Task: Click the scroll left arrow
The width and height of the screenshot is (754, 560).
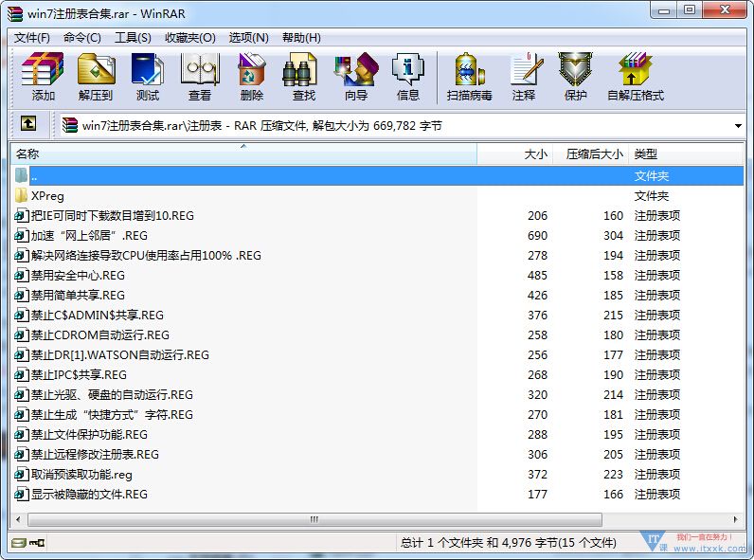Action: point(18,519)
